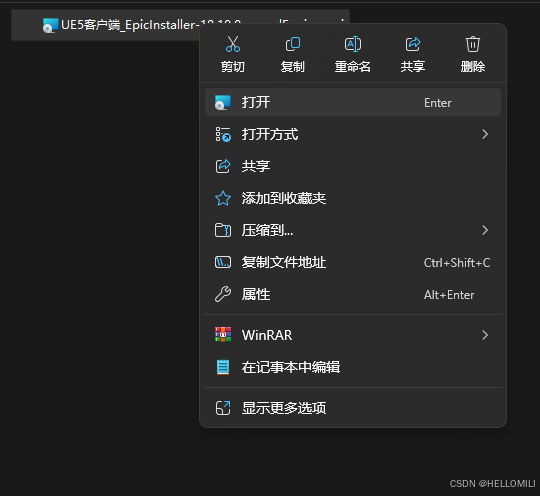Click the Notepad icon for 在记事本中编辑
Viewport: 540px width, 496px height.
pos(223,367)
